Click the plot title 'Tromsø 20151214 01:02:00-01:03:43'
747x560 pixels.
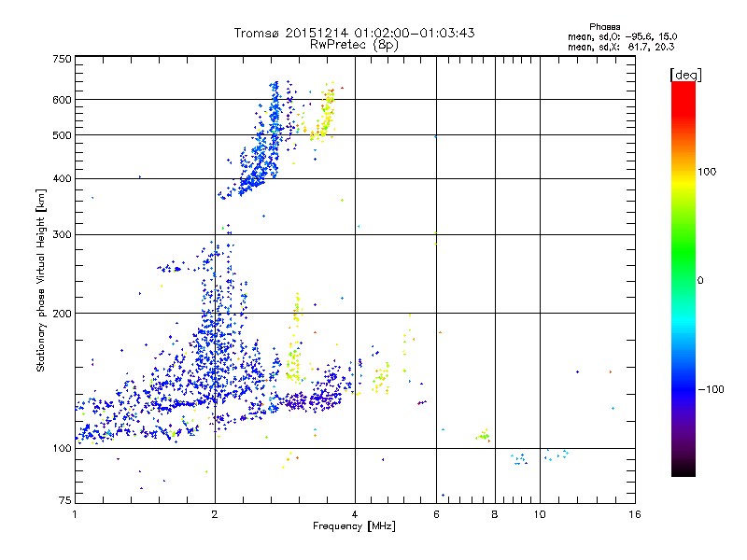354,33
